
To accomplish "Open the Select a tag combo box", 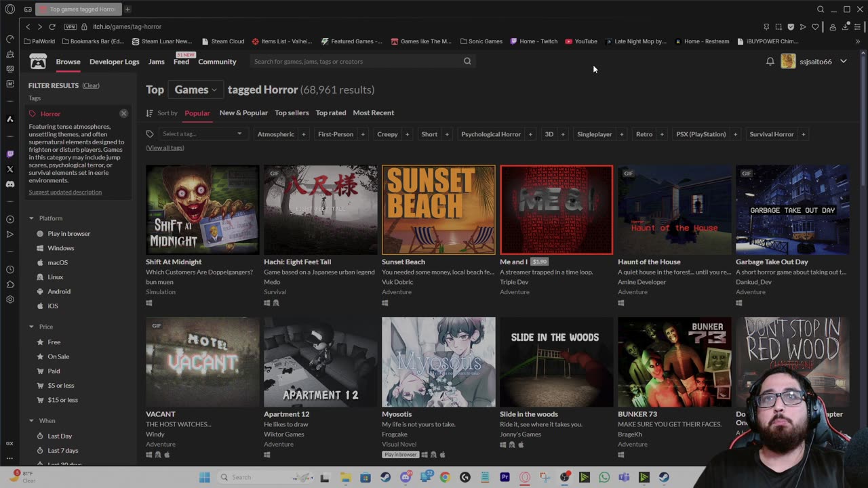I will coord(201,134).
